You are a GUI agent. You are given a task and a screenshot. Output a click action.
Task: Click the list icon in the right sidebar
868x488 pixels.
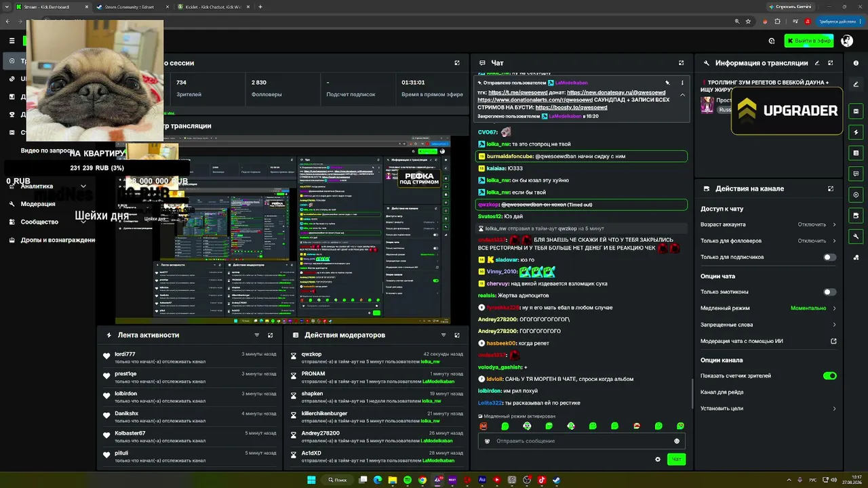tap(856, 153)
